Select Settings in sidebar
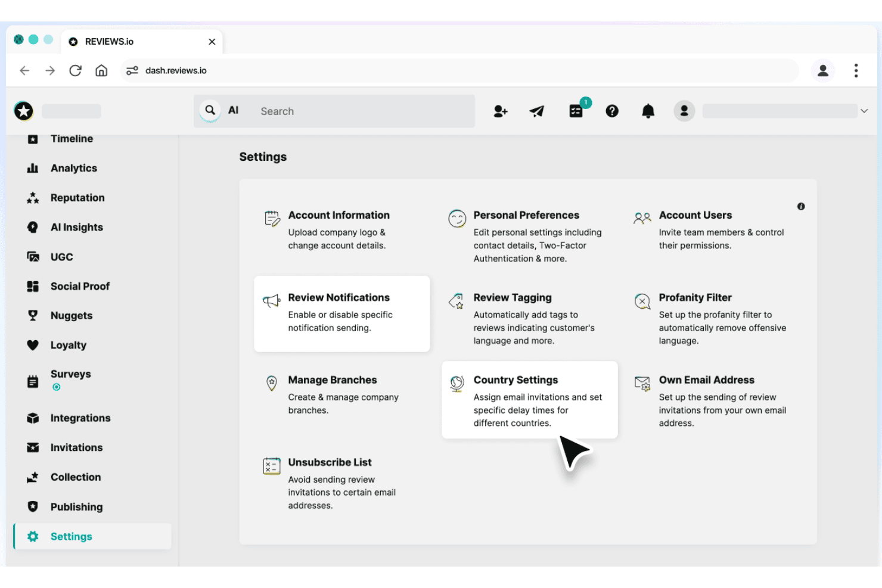 click(92, 536)
